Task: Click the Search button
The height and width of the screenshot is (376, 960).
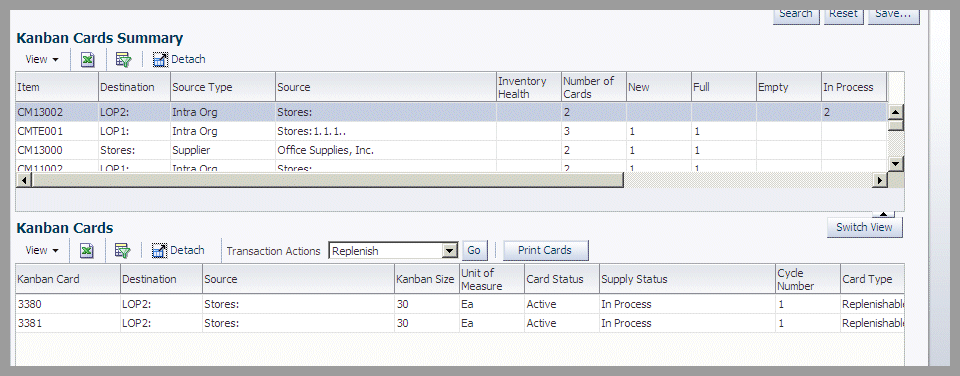Action: pos(796,15)
